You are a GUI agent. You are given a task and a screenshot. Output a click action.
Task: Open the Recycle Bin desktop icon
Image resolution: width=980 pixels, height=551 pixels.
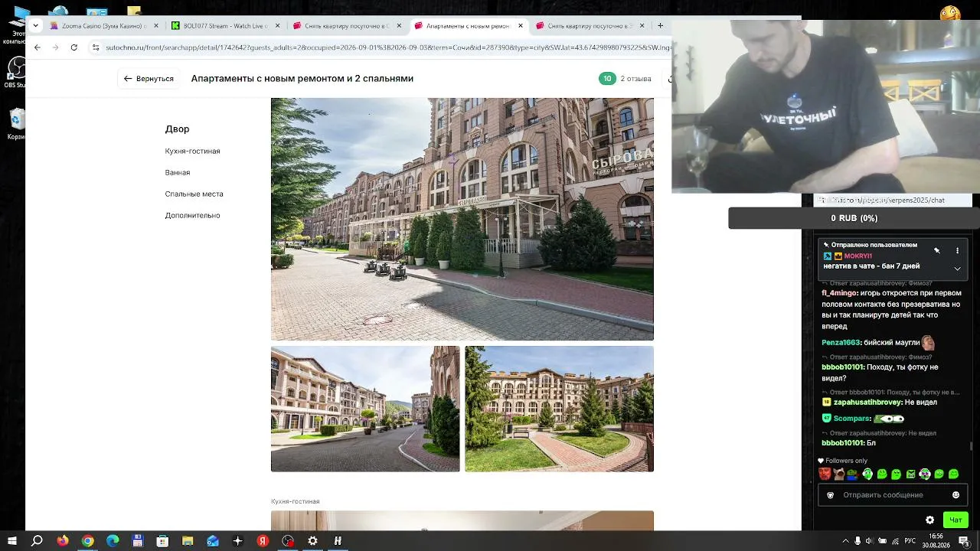click(x=16, y=122)
